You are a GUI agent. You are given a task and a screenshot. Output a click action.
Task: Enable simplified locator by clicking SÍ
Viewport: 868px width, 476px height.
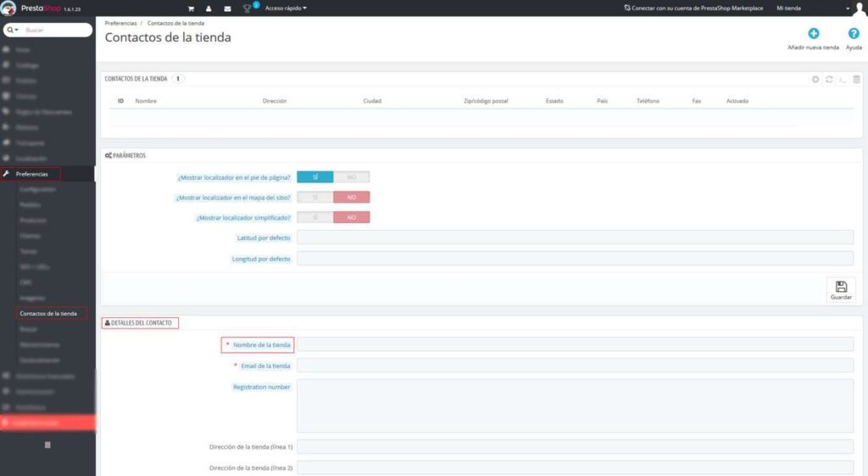point(315,217)
